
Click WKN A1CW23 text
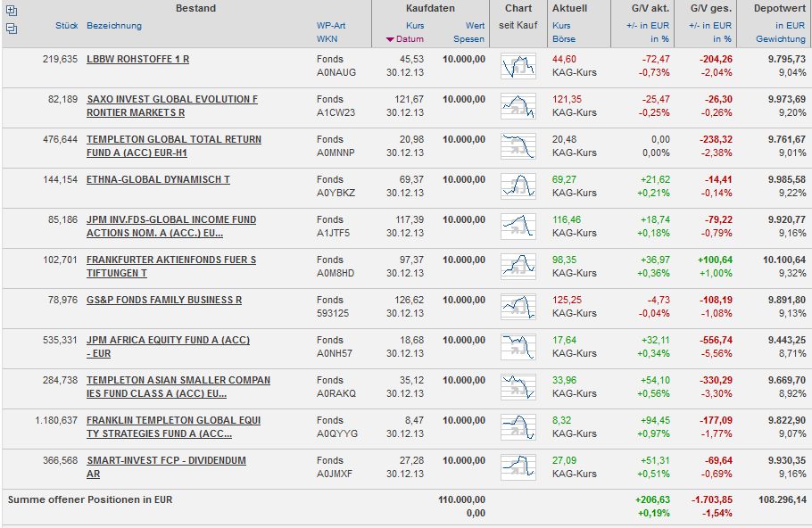(x=336, y=112)
